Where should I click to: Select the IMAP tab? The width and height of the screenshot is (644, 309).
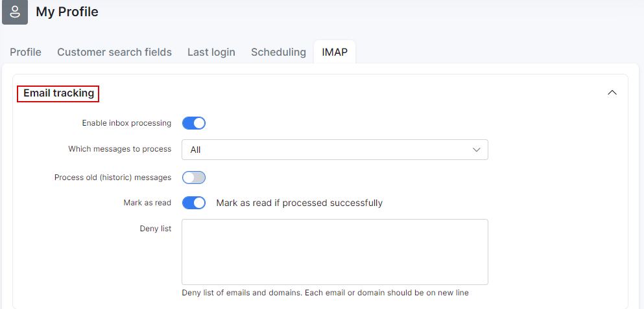coord(335,52)
